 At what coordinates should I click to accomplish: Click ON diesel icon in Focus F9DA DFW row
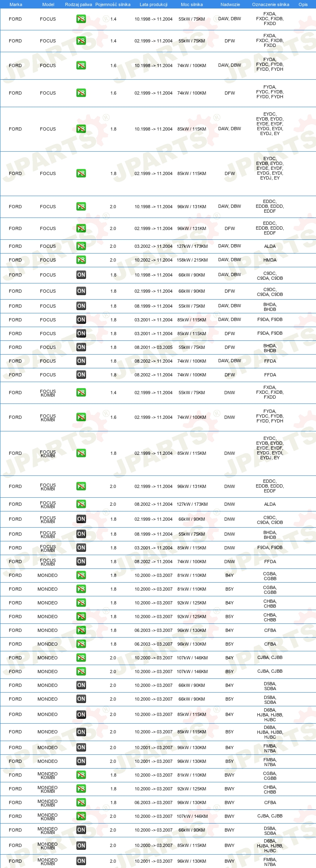click(81, 334)
